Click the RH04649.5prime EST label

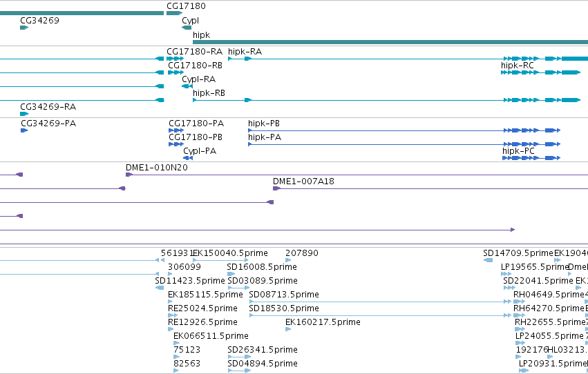click(x=549, y=295)
